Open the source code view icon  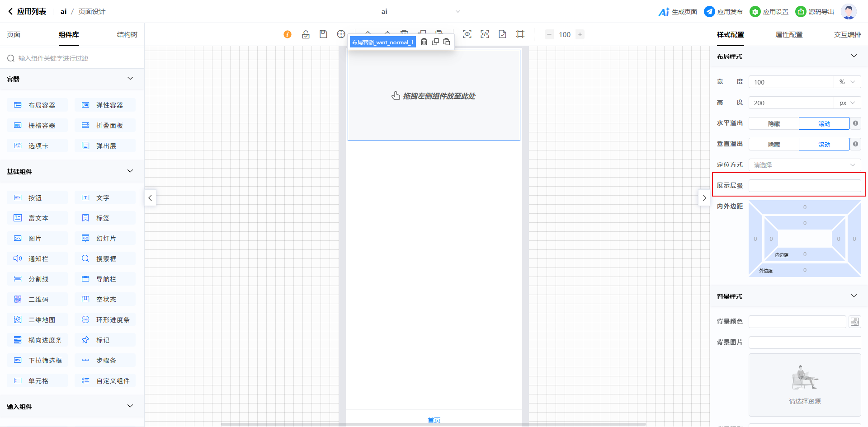point(485,34)
